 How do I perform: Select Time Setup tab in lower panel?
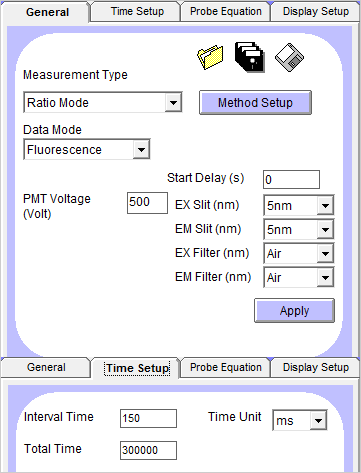137,368
